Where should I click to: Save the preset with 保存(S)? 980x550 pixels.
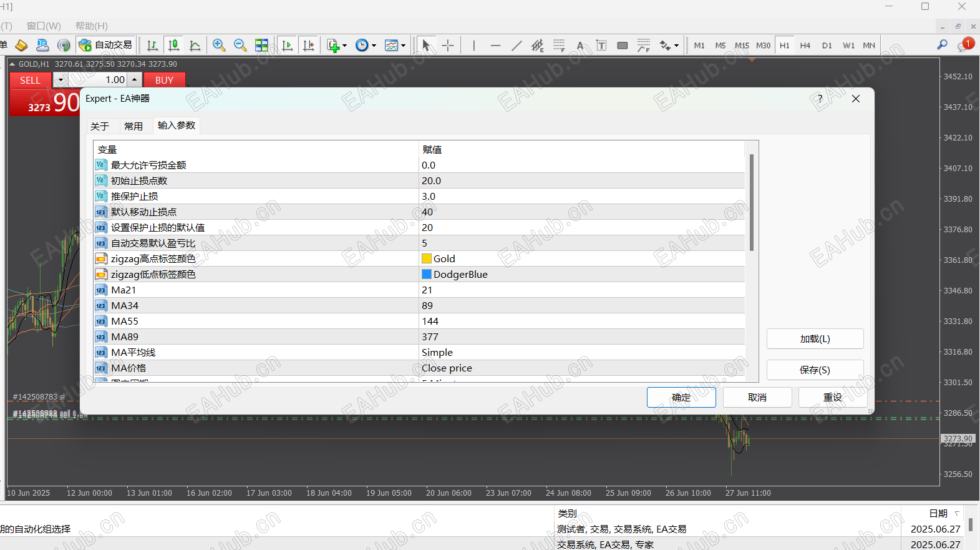click(815, 370)
